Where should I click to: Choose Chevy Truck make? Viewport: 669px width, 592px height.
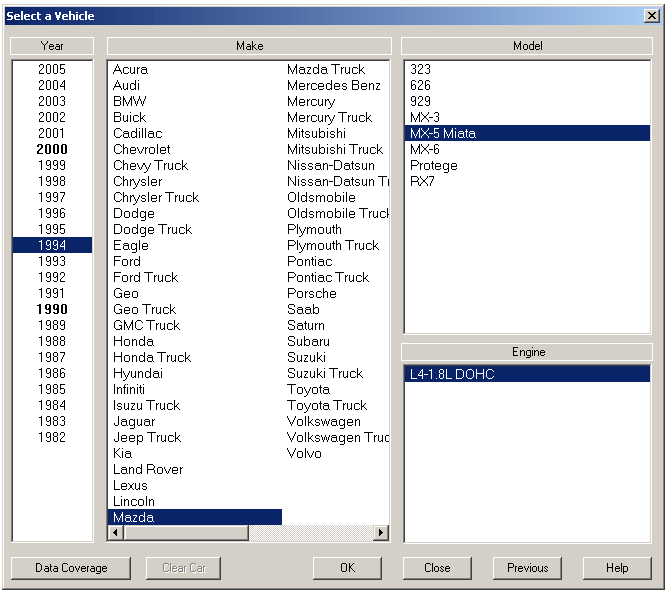150,165
